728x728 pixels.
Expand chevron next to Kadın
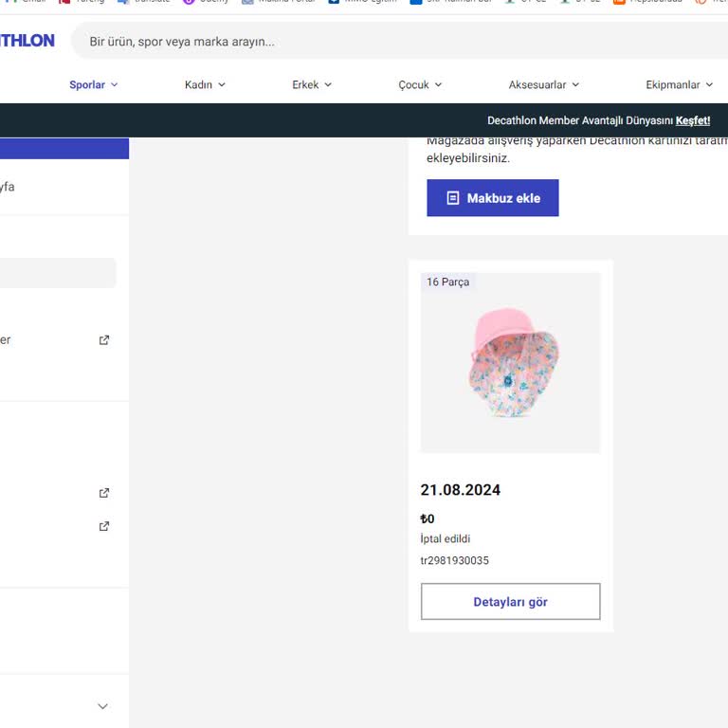222,84
